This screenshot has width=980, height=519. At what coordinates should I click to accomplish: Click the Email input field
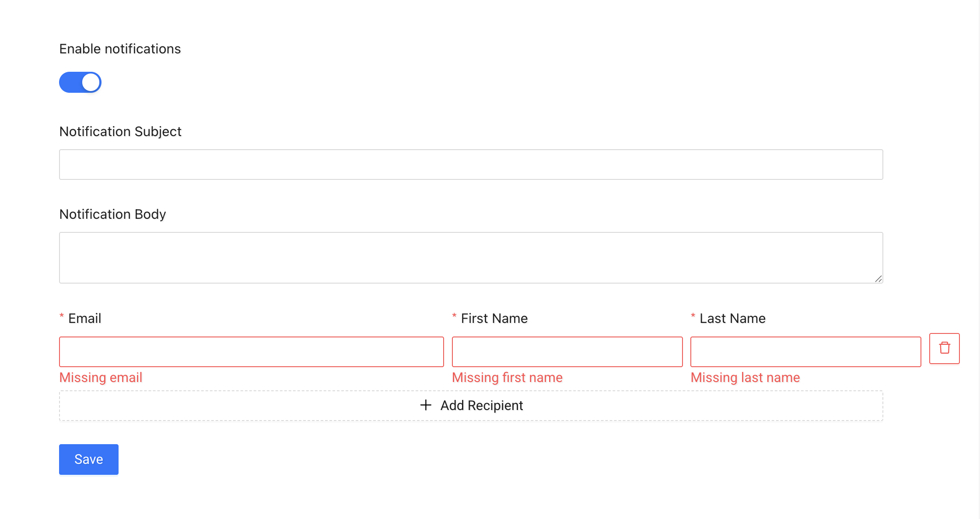pyautogui.click(x=251, y=351)
